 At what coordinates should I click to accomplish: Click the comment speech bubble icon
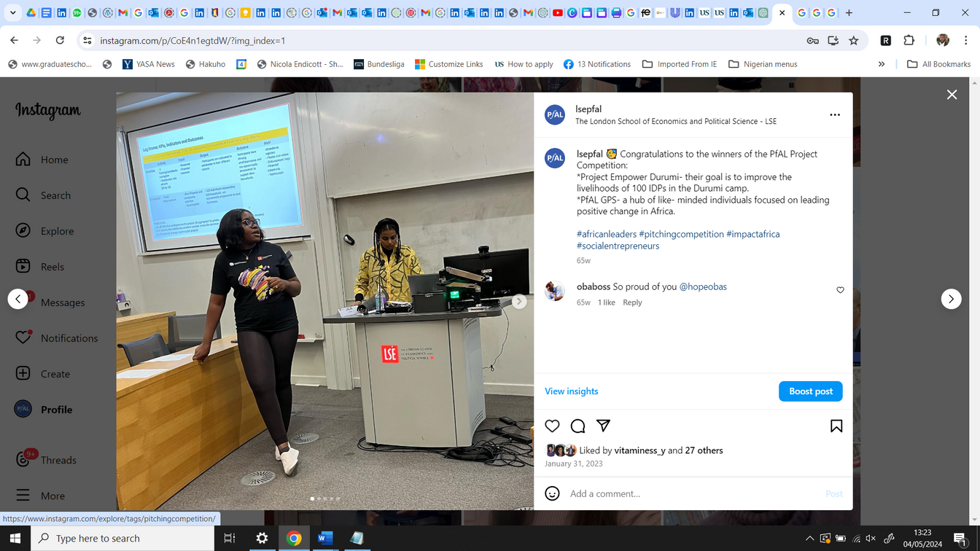(577, 426)
